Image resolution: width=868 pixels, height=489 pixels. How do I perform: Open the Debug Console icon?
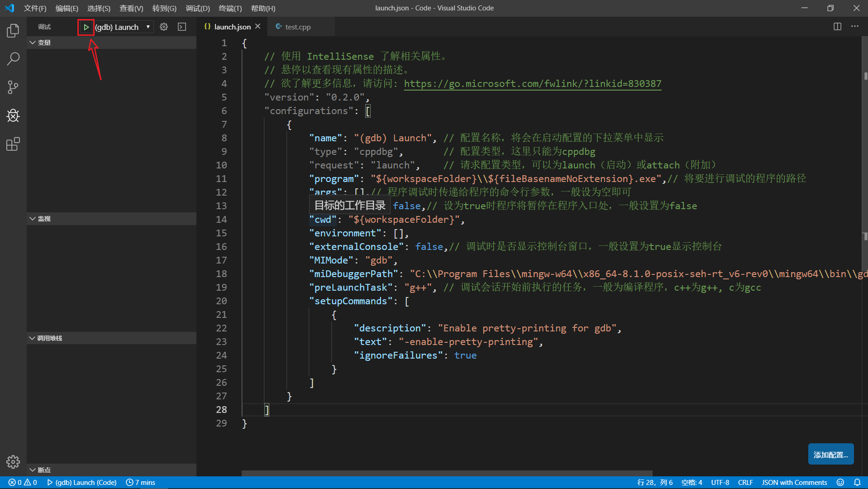[182, 27]
